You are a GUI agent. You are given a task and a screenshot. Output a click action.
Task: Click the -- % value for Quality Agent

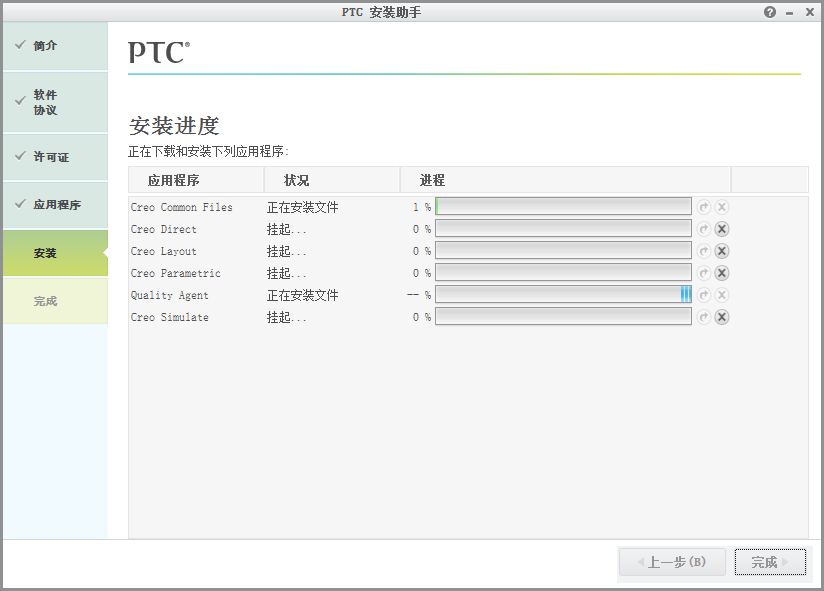[419, 296]
